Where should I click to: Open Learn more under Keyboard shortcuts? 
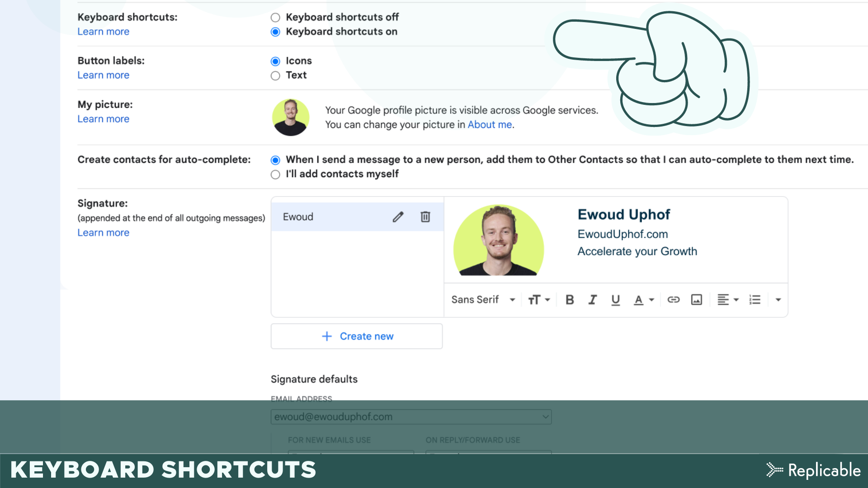coord(103,32)
